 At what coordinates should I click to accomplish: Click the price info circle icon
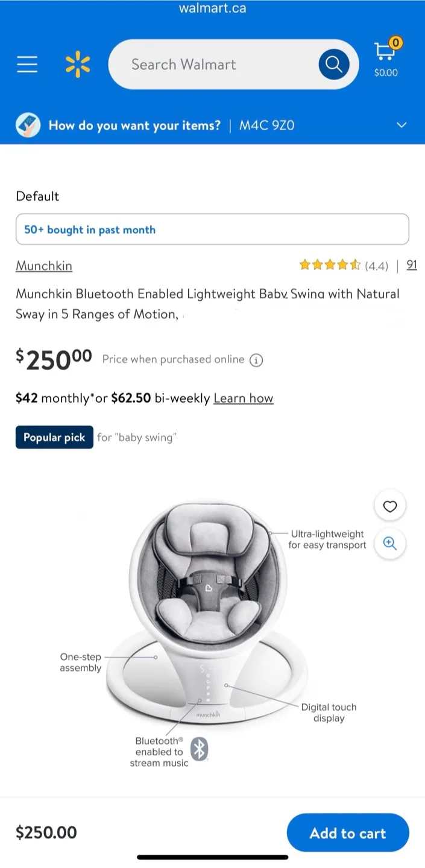pyautogui.click(x=256, y=360)
